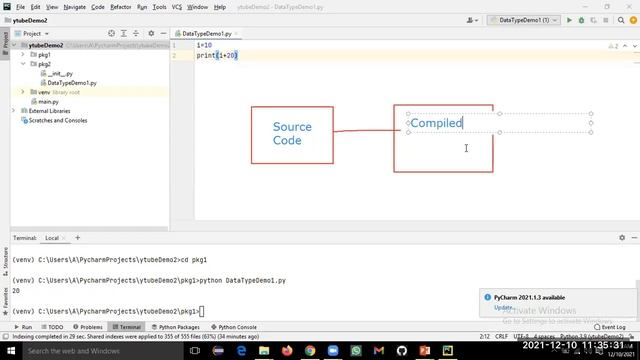The image size is (640, 360).
Task: Select __init__.py in project tree
Action: pyautogui.click(x=56, y=73)
